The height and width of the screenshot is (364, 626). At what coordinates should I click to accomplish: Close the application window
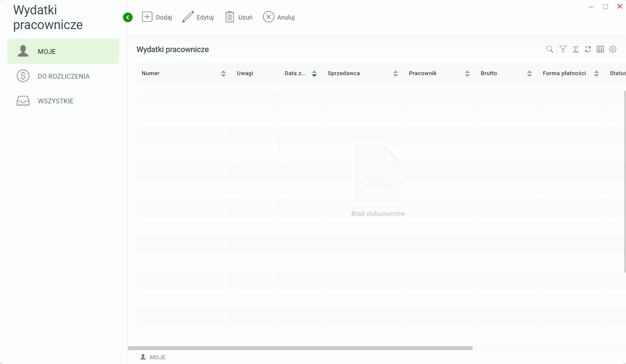click(x=619, y=7)
